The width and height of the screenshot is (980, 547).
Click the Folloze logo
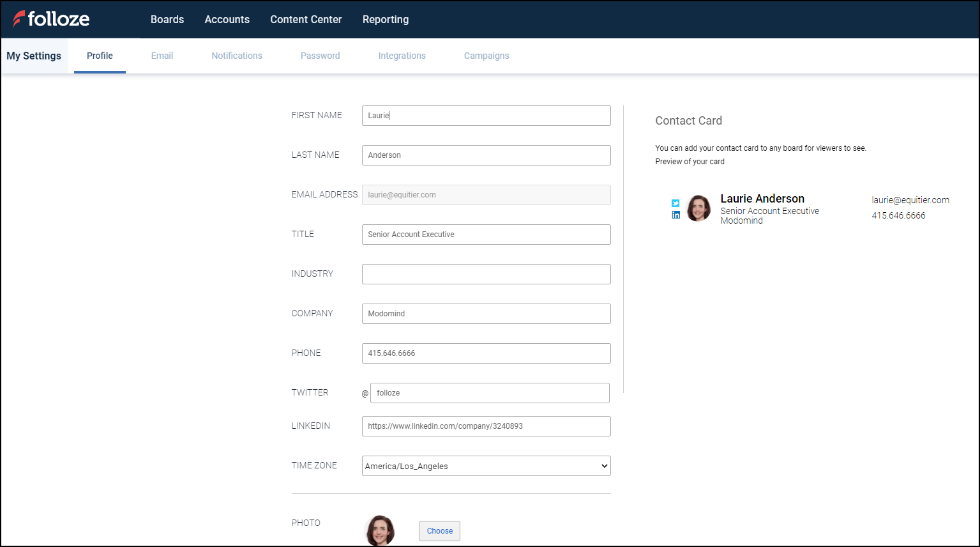pyautogui.click(x=51, y=19)
